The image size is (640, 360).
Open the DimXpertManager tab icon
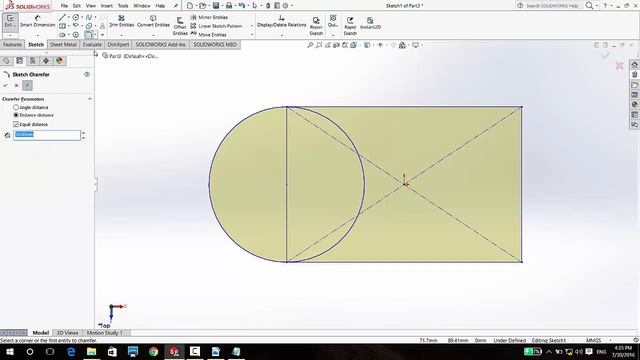tap(46, 61)
